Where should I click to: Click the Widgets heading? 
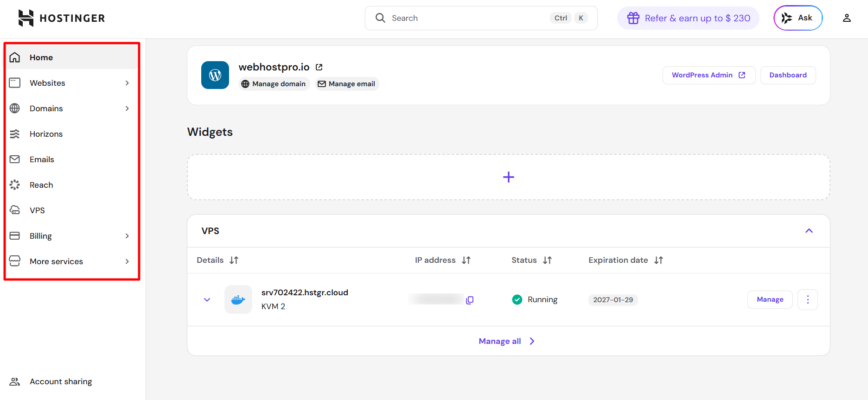tap(210, 132)
